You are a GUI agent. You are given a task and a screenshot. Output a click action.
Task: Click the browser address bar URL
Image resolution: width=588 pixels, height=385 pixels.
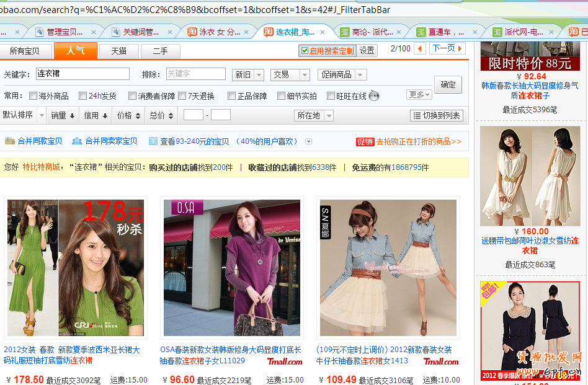tap(195, 10)
